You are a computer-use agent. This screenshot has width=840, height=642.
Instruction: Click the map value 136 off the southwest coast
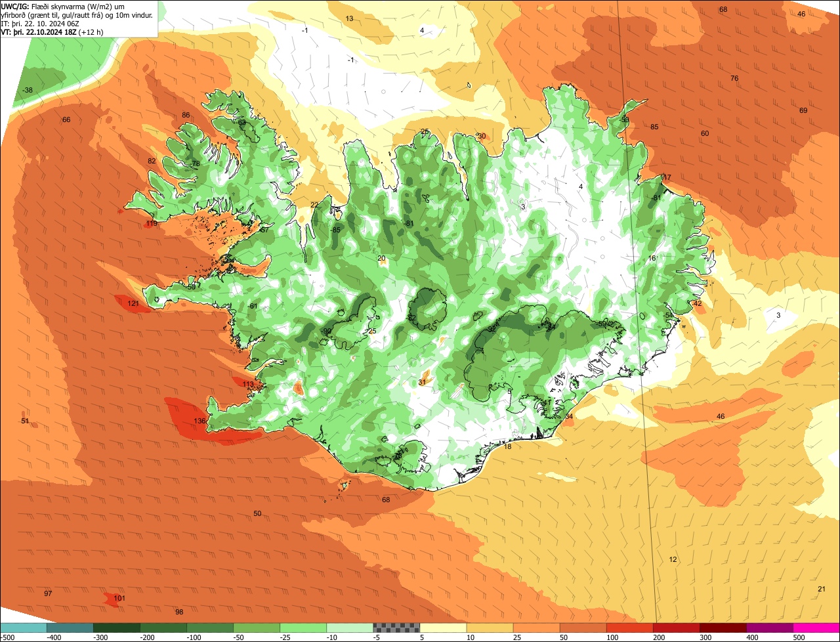200,421
